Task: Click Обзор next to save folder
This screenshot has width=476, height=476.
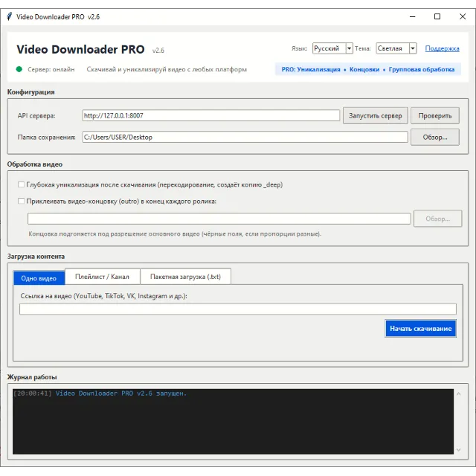Action: click(434, 137)
